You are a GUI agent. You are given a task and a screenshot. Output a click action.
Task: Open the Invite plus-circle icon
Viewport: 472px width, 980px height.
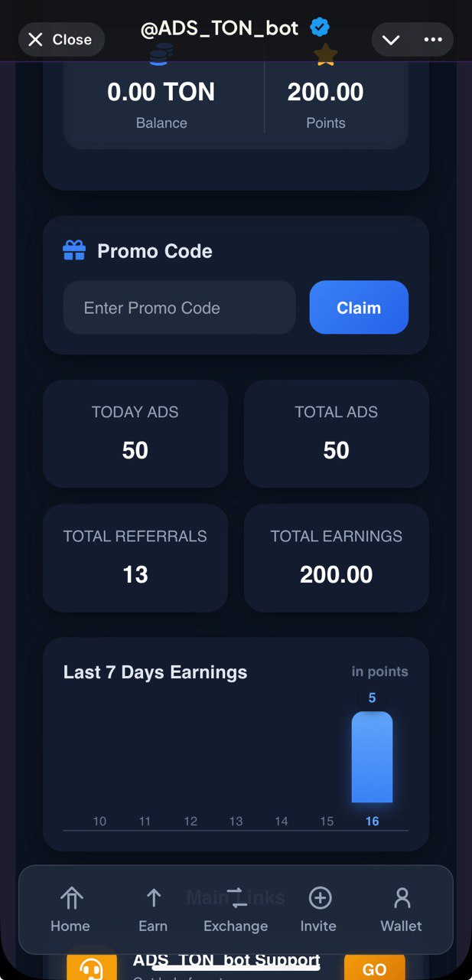[x=318, y=898]
